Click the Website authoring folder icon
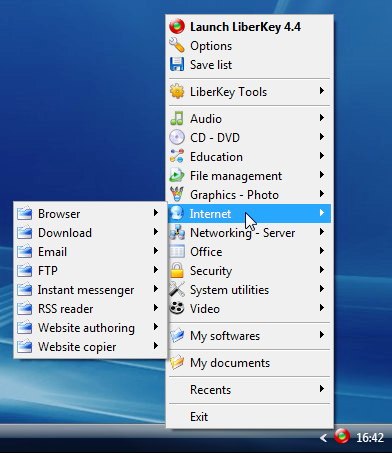This screenshot has width=392, height=453. [x=25, y=327]
